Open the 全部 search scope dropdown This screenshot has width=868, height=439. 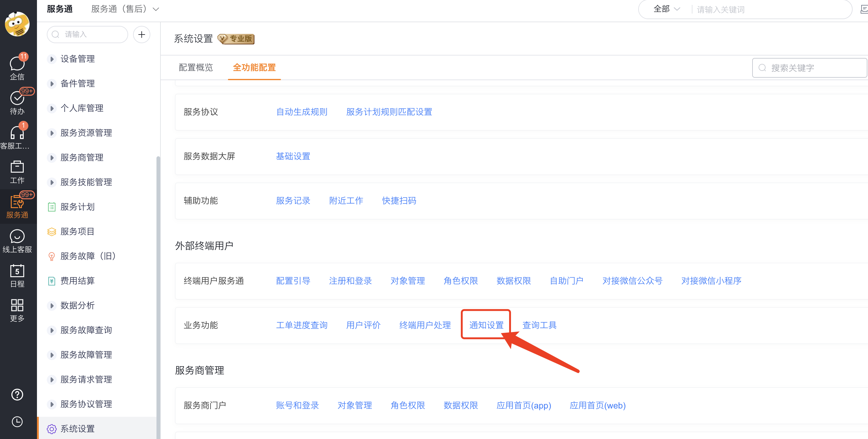(667, 9)
